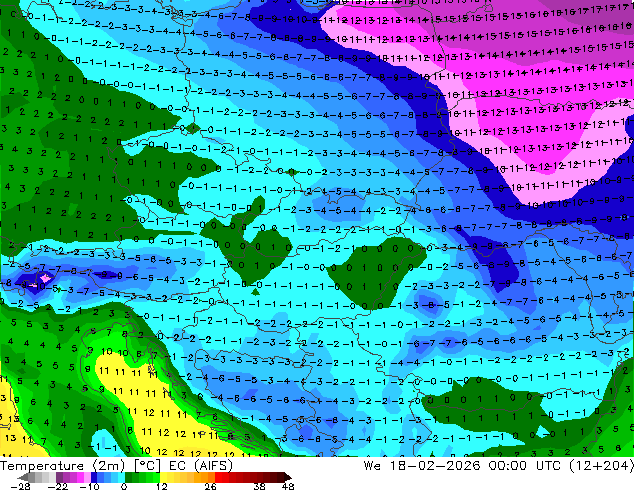The image size is (634, 490).
Task: Select the yellow legend swatch above 12
Action: pyautogui.click(x=163, y=477)
